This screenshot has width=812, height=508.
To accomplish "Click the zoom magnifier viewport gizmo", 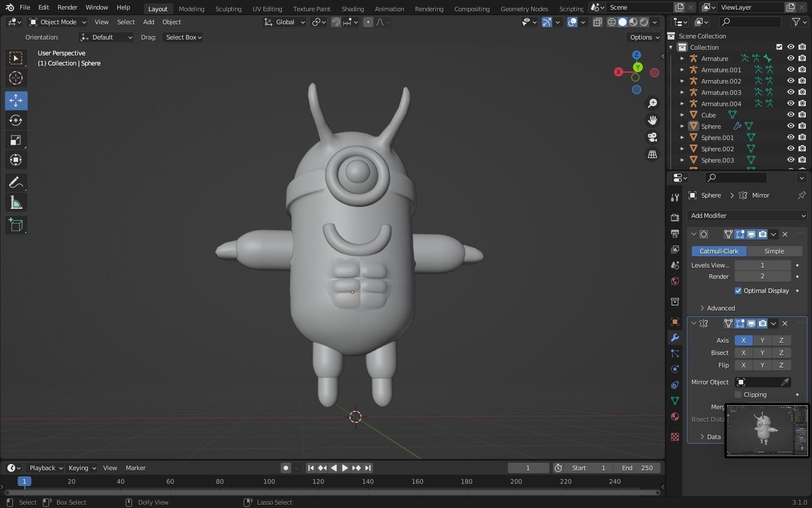I will point(652,103).
